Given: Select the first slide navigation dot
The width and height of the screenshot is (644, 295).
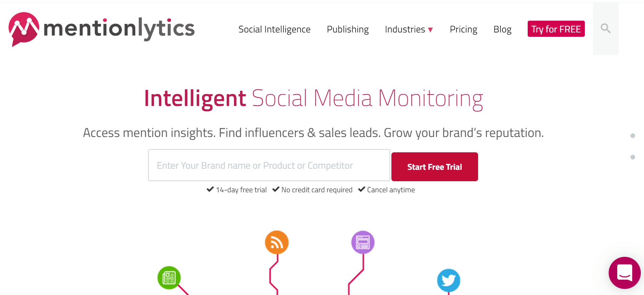Looking at the screenshot, I should click(633, 136).
